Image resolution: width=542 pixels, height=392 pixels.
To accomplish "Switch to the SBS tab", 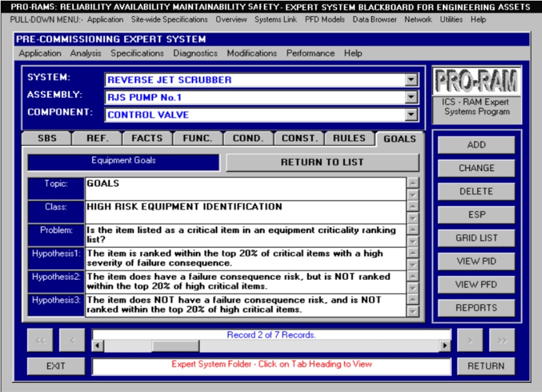I will tap(47, 138).
